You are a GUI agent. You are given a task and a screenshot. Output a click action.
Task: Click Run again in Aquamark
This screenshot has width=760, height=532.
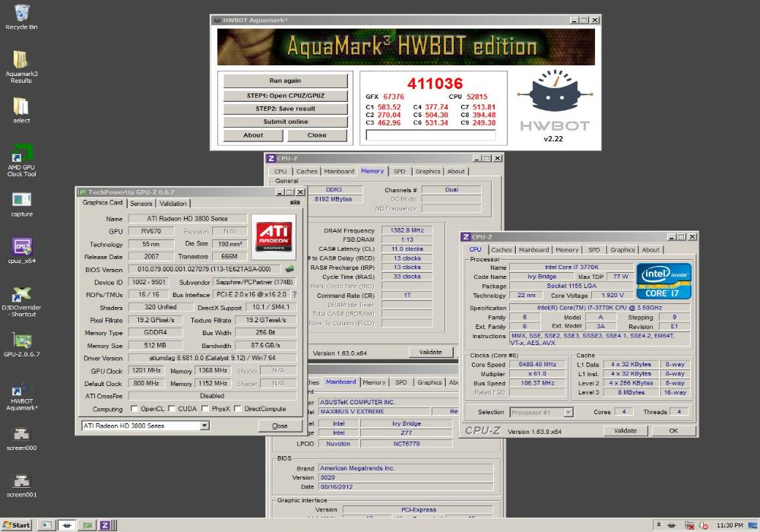pos(285,81)
